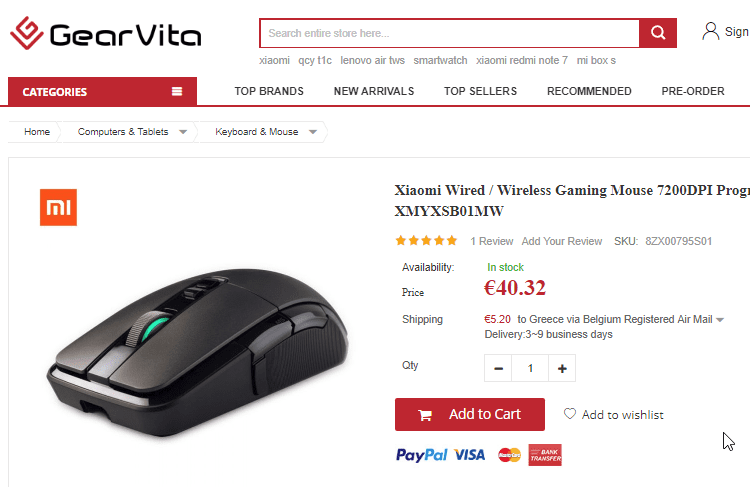
Task: Click the magnifier search button
Action: (x=658, y=33)
